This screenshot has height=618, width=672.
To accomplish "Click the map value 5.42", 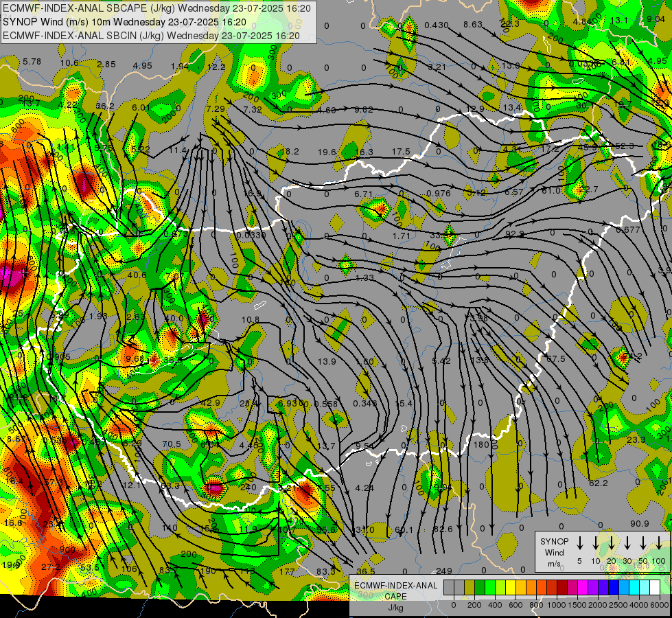I will (x=441, y=361).
